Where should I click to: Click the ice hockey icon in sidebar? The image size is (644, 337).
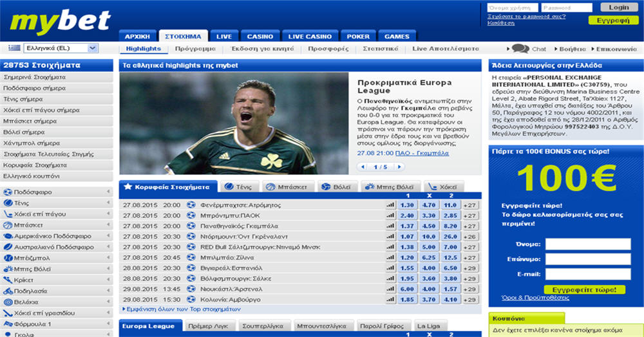click(8, 214)
